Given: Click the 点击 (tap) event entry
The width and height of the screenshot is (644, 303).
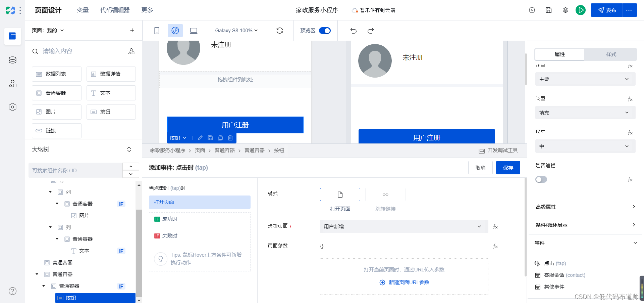Looking at the screenshot, I should tap(550, 263).
